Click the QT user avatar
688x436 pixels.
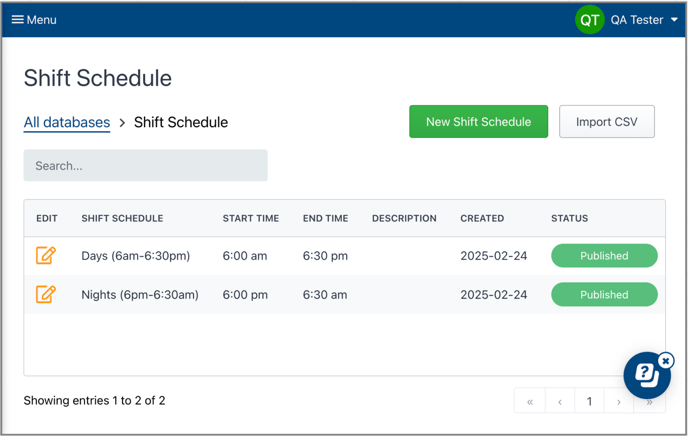click(589, 20)
